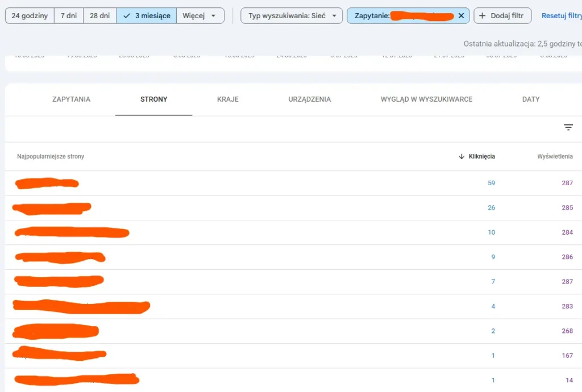The image size is (582, 392).
Task: Select the 7 dni date range
Action: point(69,16)
